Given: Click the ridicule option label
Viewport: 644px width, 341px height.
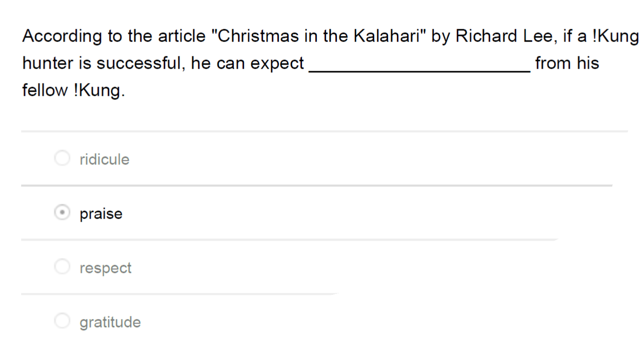Looking at the screenshot, I should [x=104, y=160].
